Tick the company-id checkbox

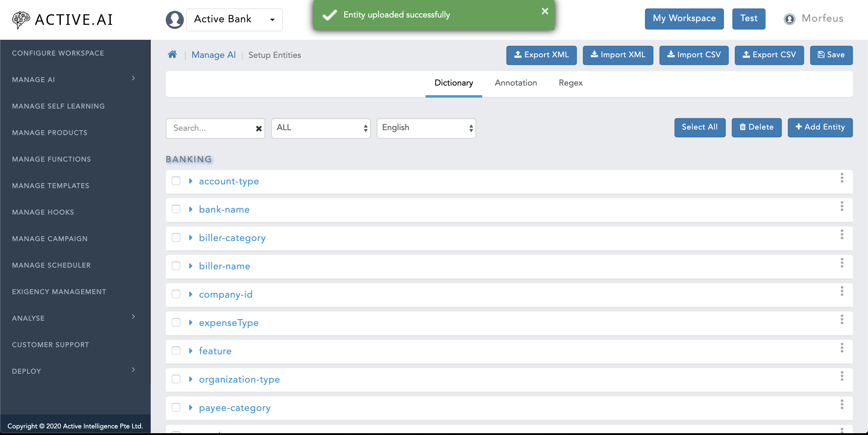pyautogui.click(x=176, y=294)
